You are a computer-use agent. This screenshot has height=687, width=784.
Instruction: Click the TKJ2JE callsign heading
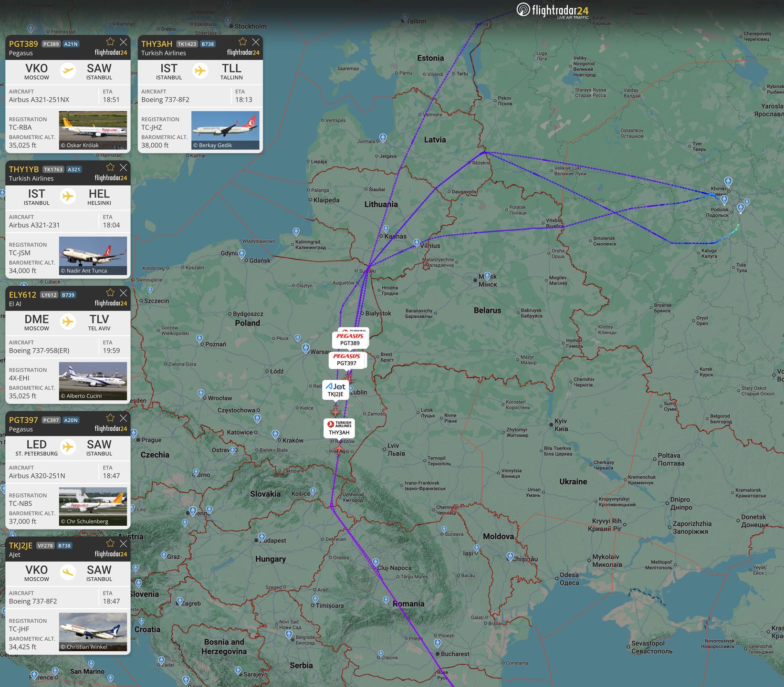pyautogui.click(x=21, y=546)
